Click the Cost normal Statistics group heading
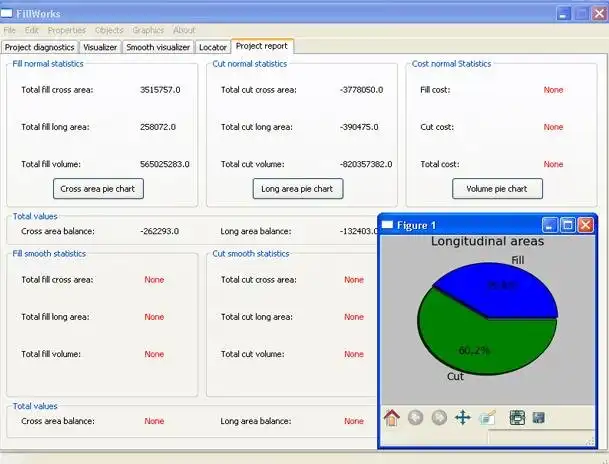Screen dimensions: 609x464 451,64
